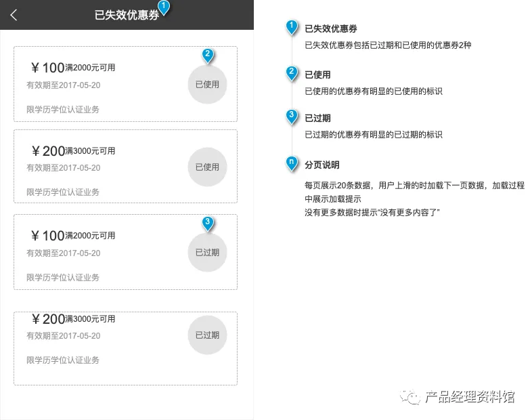Click the note 已过期的优惠券有明显的已过期的标识

click(374, 135)
